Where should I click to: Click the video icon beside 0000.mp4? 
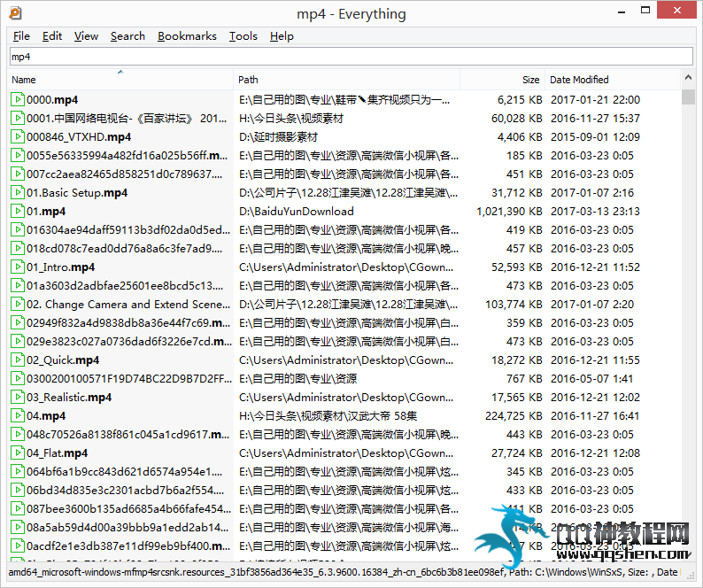(x=17, y=99)
